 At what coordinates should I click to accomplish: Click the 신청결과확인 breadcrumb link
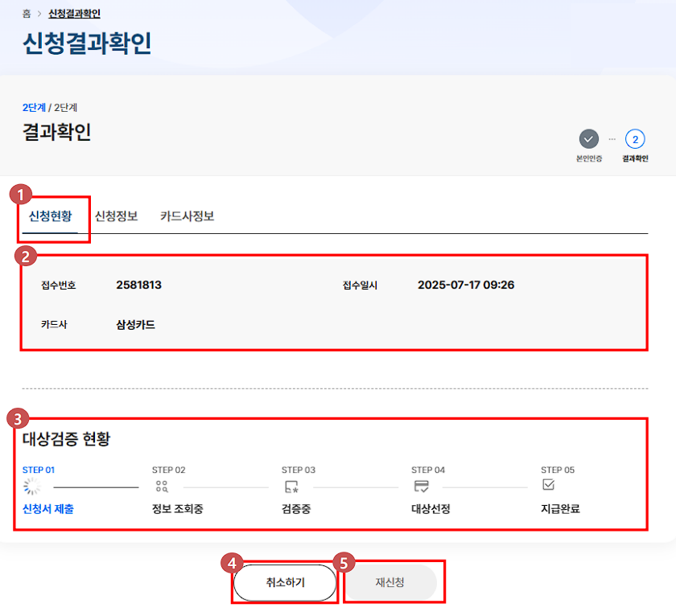point(74,14)
